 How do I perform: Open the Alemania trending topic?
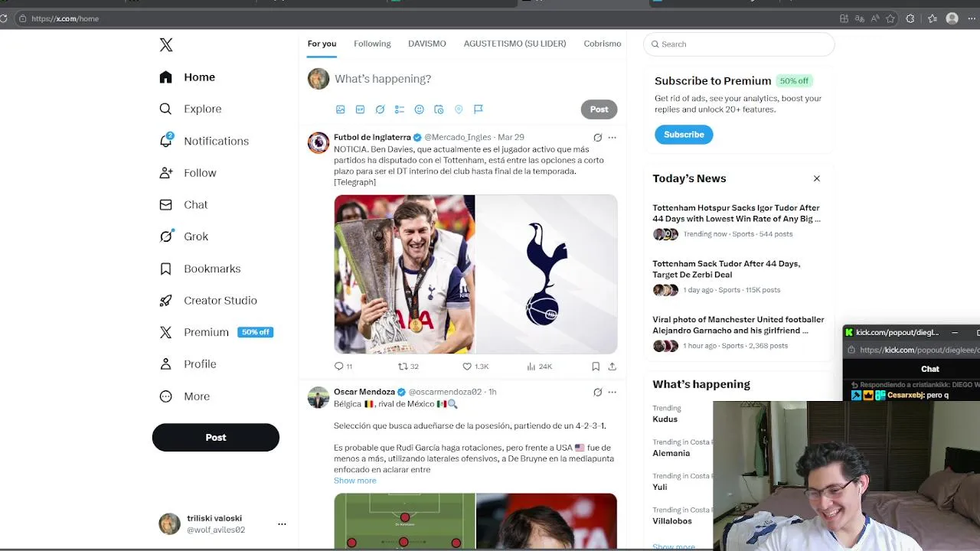click(671, 453)
